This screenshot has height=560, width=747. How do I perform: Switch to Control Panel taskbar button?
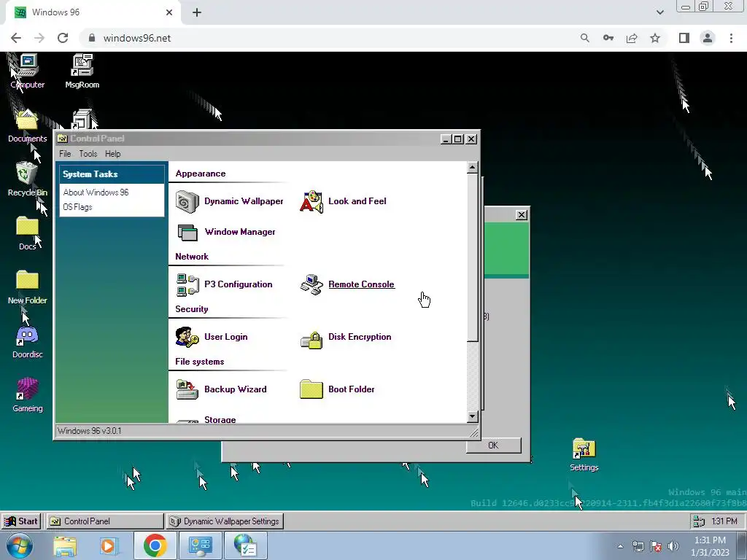pyautogui.click(x=105, y=521)
